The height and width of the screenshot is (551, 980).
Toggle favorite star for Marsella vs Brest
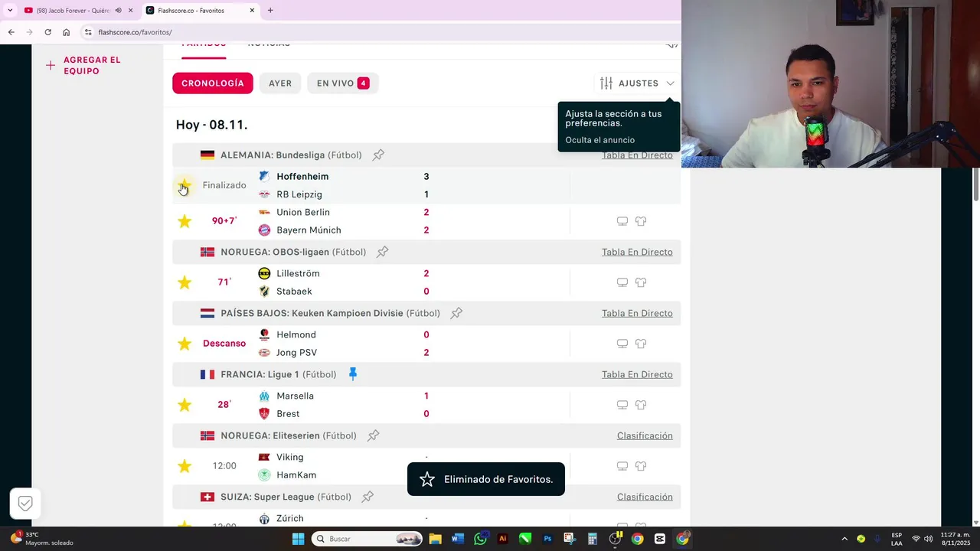(x=185, y=405)
